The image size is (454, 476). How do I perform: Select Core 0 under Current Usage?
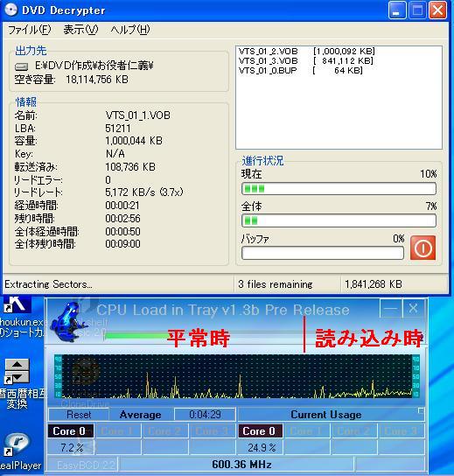coord(261,431)
